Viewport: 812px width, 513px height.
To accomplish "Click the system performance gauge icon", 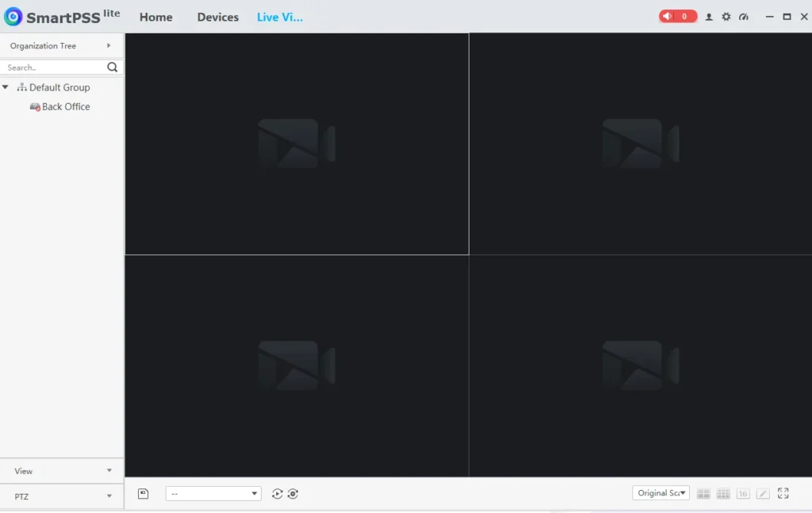I will pyautogui.click(x=744, y=17).
